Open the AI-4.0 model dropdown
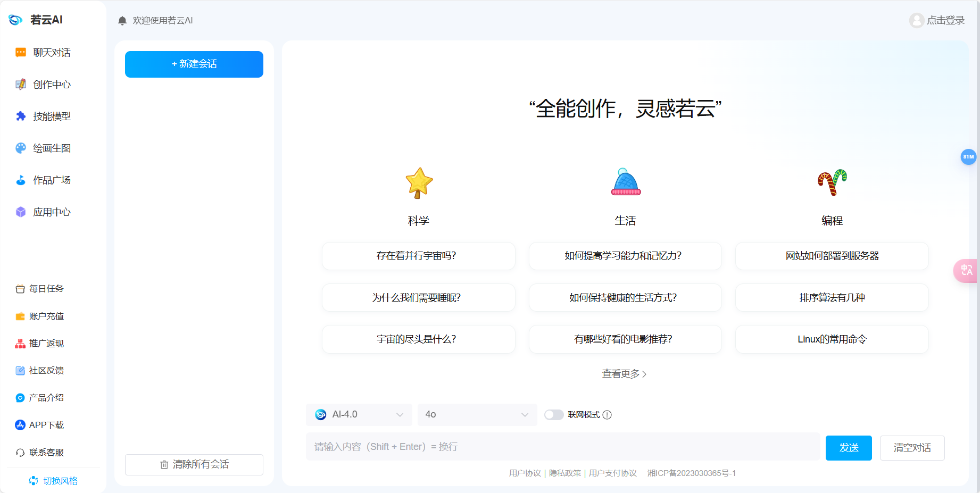 359,415
